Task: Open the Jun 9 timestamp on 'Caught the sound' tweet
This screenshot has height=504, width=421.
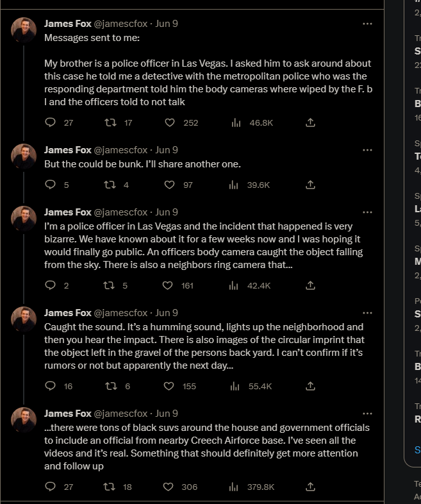Action: (167, 313)
